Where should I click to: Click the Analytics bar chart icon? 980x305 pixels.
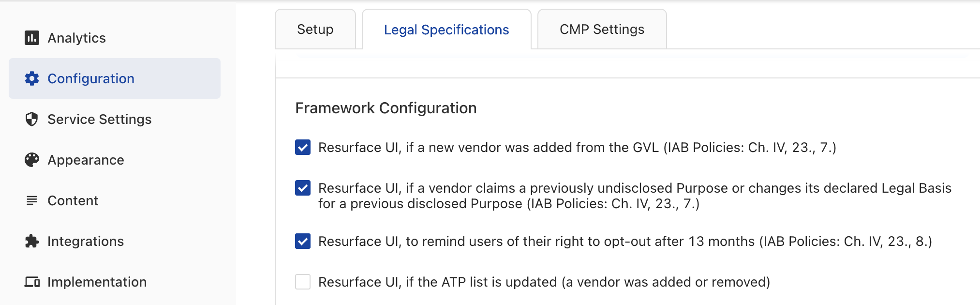click(32, 38)
